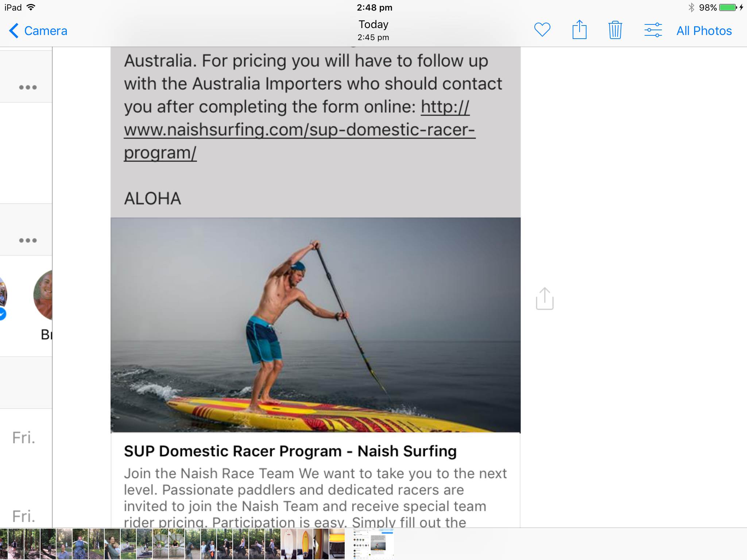747x560 pixels.
Task: Tap the profile avatar labeled Br
Action: (43, 295)
